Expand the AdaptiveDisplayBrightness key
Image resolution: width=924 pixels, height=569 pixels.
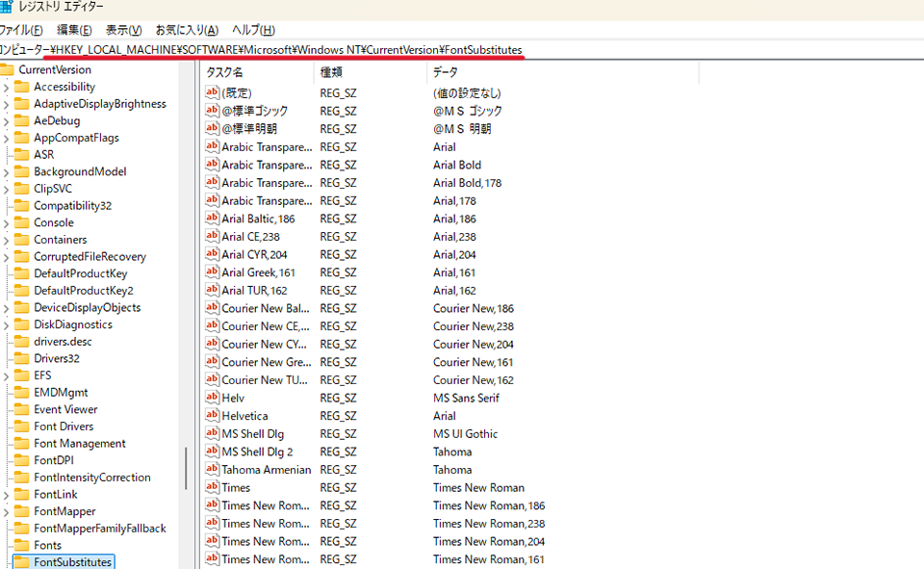[6, 104]
